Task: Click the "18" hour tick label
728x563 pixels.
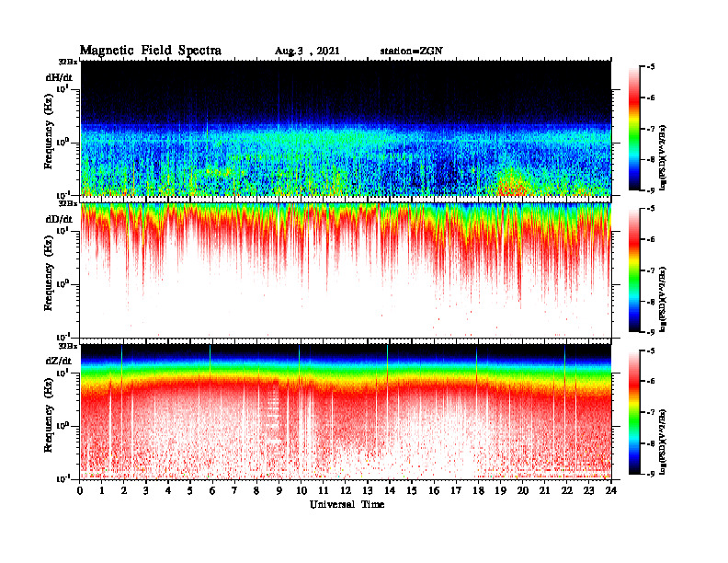Action: [478, 490]
